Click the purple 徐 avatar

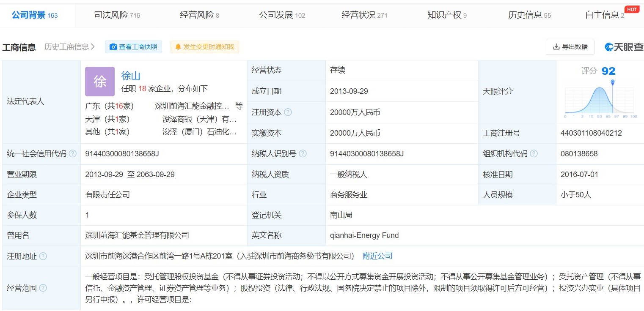[x=100, y=82]
